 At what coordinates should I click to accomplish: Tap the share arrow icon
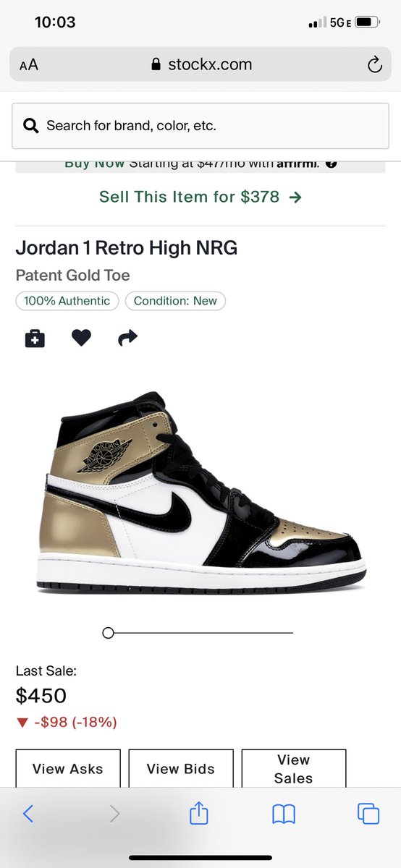tap(127, 338)
